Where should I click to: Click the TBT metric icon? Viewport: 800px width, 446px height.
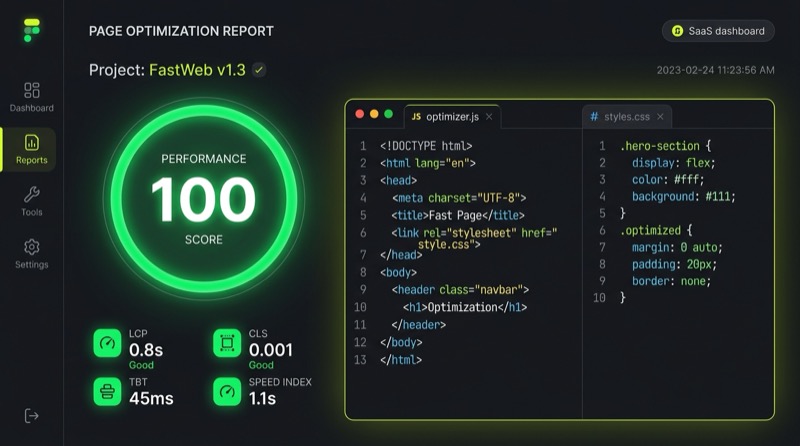(107, 391)
